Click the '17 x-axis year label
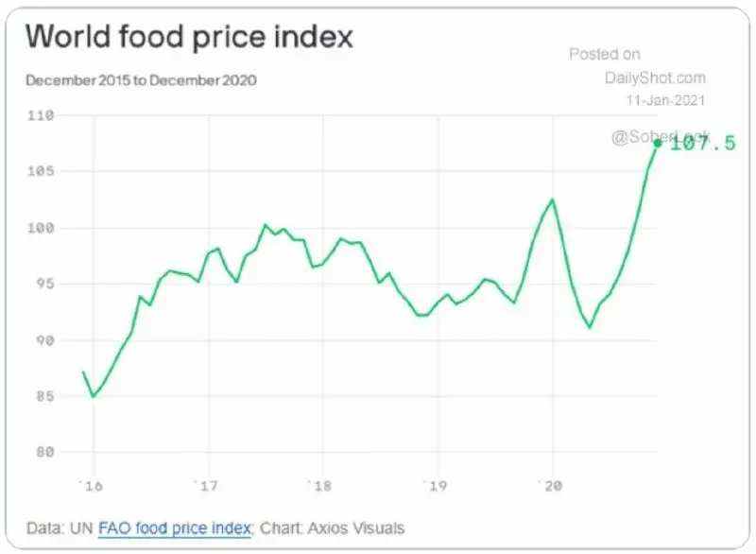756x554 pixels. click(x=206, y=486)
